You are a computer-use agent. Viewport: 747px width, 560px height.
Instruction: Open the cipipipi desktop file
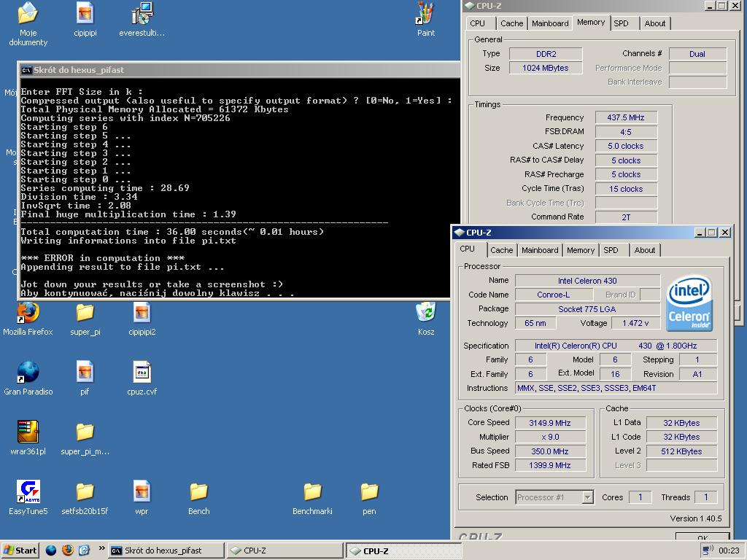[85, 13]
